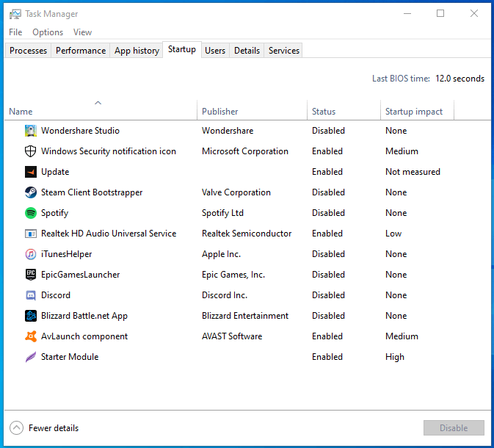This screenshot has height=448, width=494.
Task: Click the Discord icon
Action: (31, 295)
